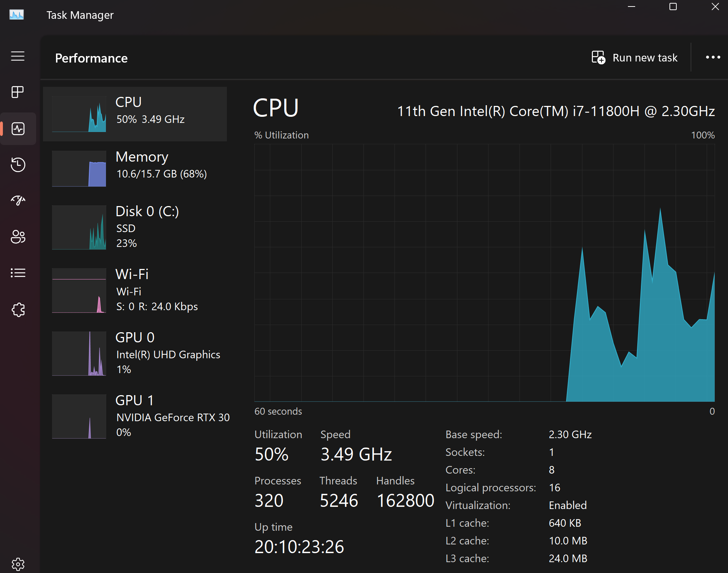This screenshot has height=573, width=728.
Task: Open the Services puzzle-piece icon
Action: [x=18, y=310]
